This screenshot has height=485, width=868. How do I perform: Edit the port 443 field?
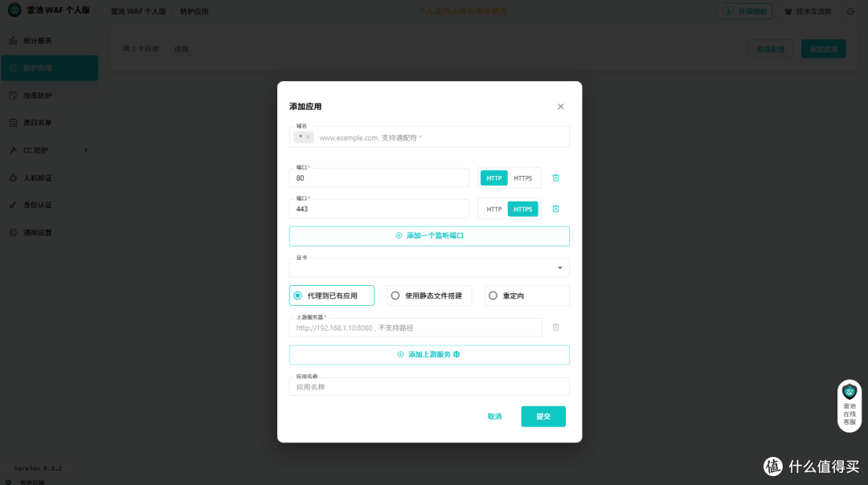[x=379, y=209]
